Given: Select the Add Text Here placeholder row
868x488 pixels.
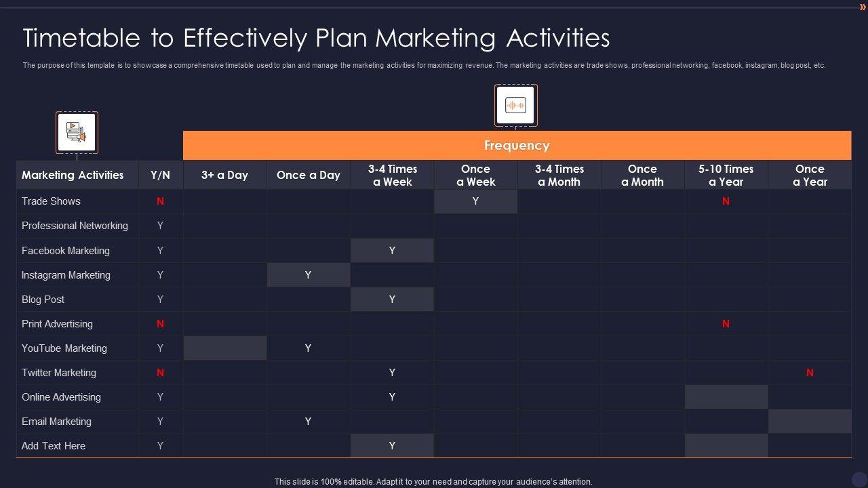Looking at the screenshot, I should click(x=54, y=446).
